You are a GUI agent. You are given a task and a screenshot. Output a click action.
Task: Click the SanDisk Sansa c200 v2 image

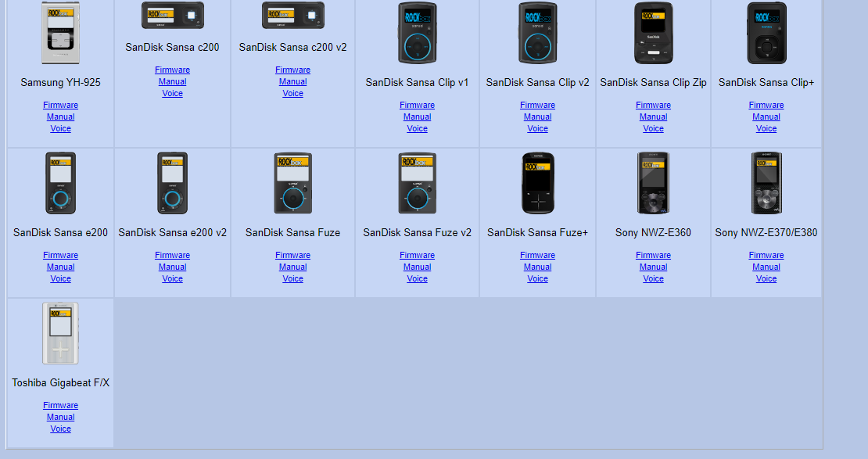tap(292, 15)
